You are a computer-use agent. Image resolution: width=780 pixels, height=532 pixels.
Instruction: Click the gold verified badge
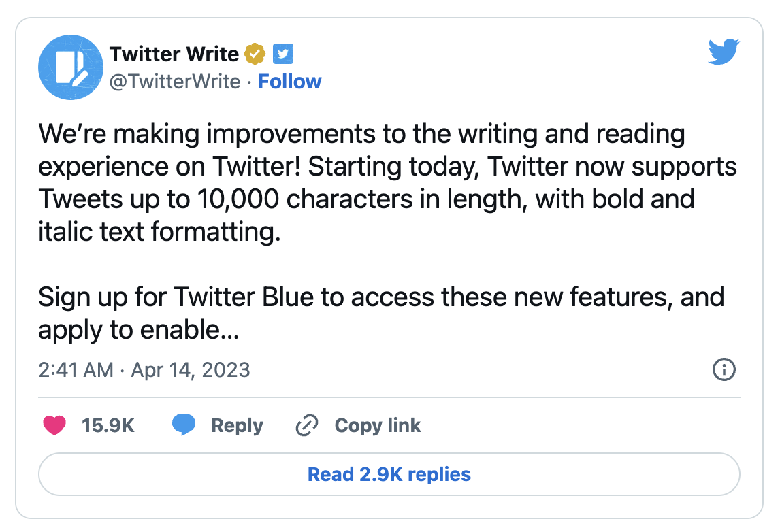255,54
